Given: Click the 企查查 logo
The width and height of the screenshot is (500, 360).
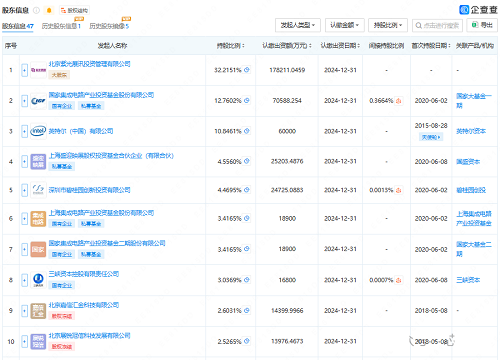Looking at the screenshot, I should [478, 10].
